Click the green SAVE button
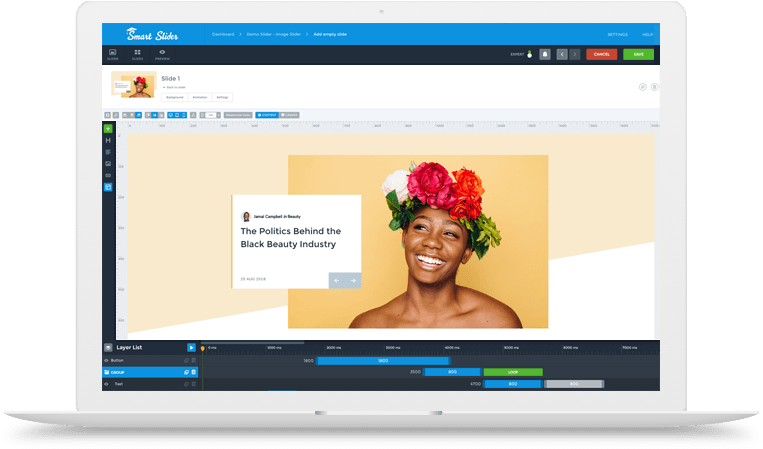 pyautogui.click(x=638, y=54)
